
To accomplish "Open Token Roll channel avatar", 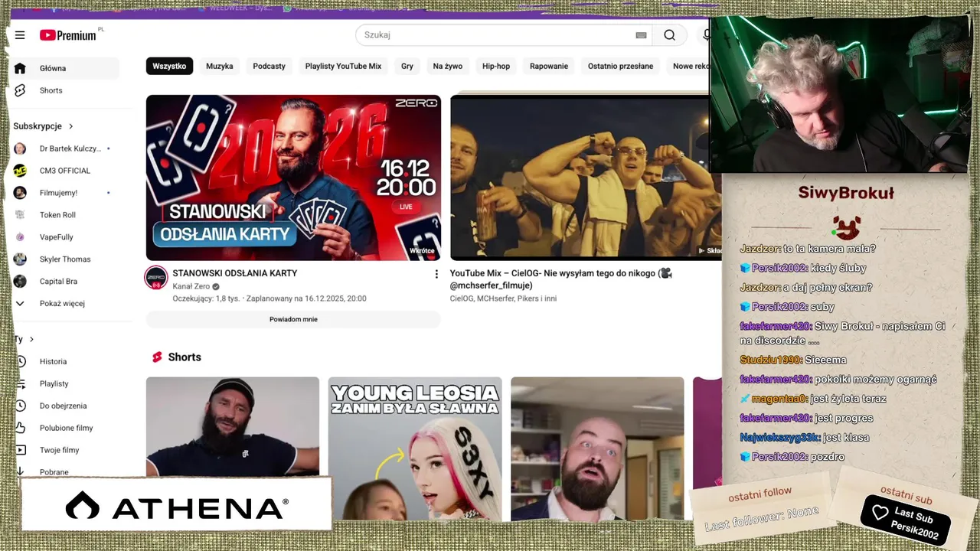I will coord(20,215).
